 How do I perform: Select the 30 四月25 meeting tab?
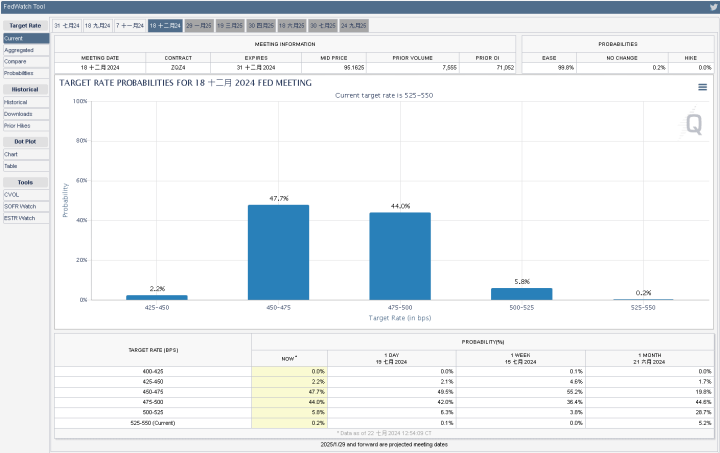[x=261, y=26]
